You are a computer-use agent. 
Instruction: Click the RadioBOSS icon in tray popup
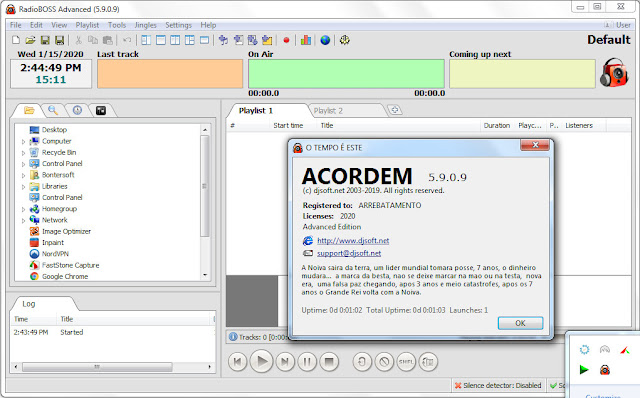click(605, 370)
